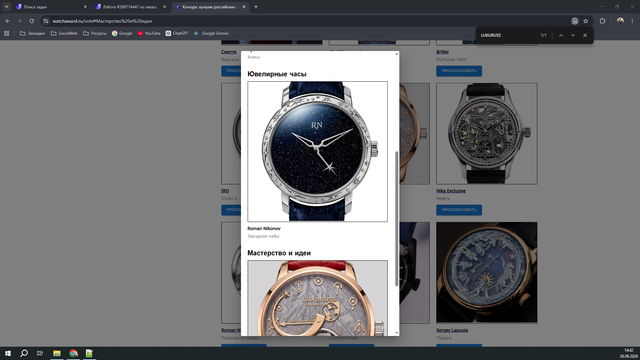This screenshot has height=360, width=640.
Task: Click the Nika Exclusive skeleton watch image
Action: pyautogui.click(x=487, y=133)
